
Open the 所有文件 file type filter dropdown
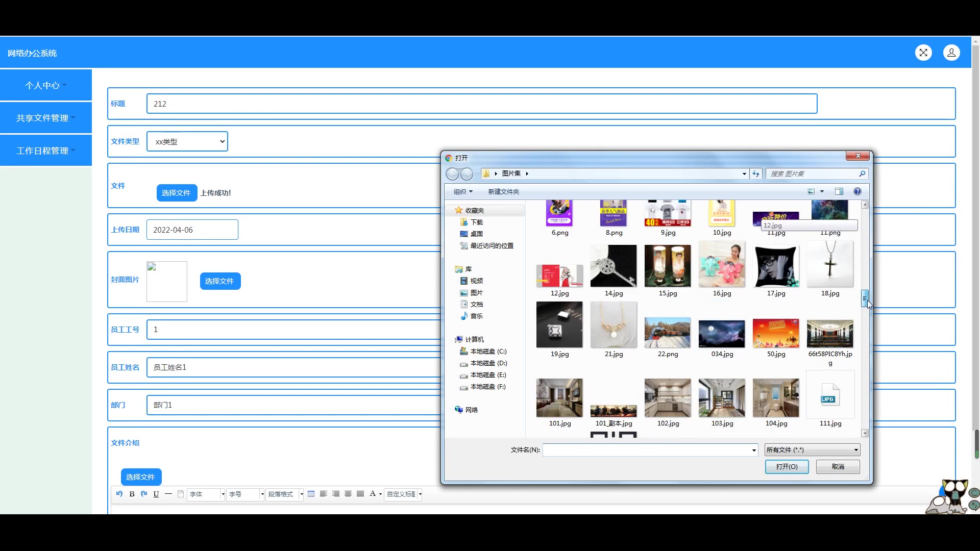tap(812, 450)
